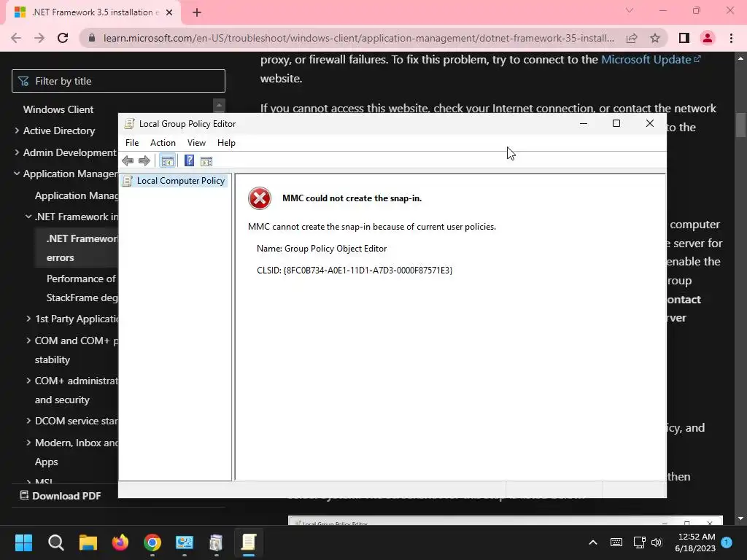Go back in Chrome browser
This screenshot has width=747, height=560.
[16, 38]
